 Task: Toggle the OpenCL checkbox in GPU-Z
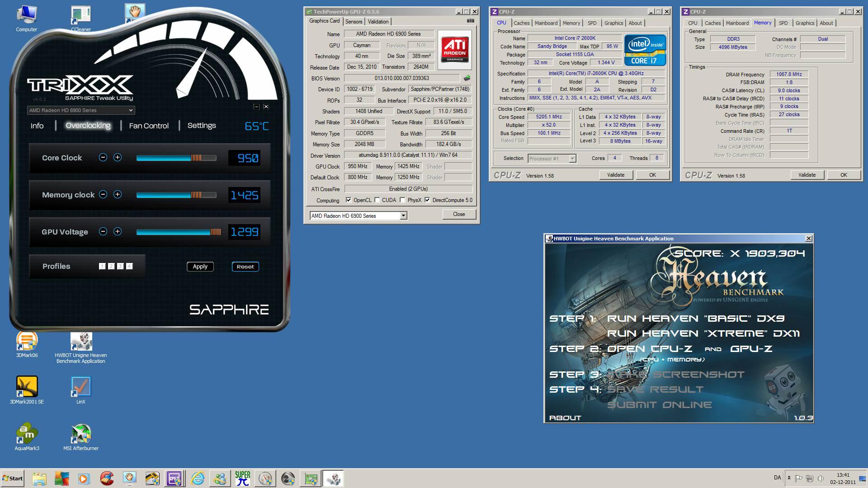pos(349,200)
